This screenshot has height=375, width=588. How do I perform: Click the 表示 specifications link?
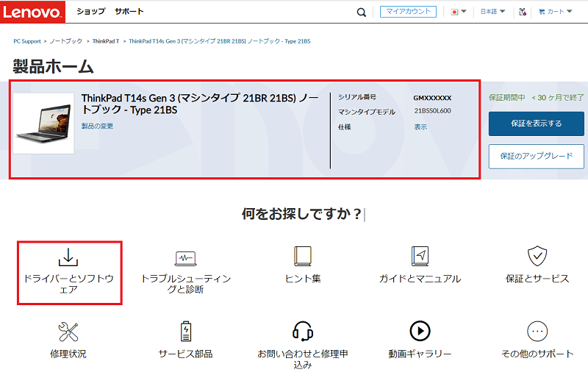420,127
